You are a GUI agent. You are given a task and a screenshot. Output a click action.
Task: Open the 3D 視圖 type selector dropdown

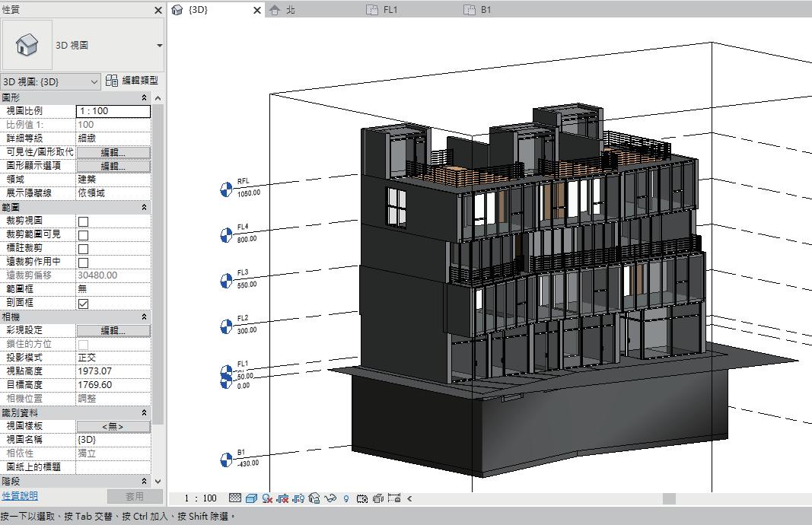pos(159,46)
